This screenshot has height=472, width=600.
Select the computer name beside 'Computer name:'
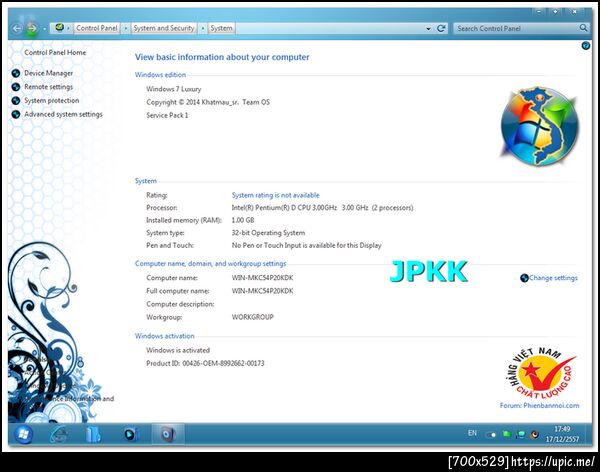click(x=262, y=278)
